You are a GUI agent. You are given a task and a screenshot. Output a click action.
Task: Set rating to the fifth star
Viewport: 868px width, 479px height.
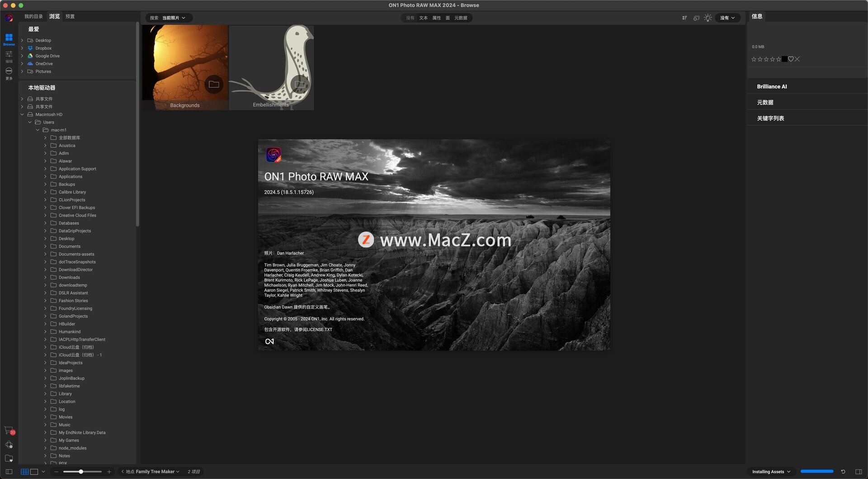pos(778,59)
